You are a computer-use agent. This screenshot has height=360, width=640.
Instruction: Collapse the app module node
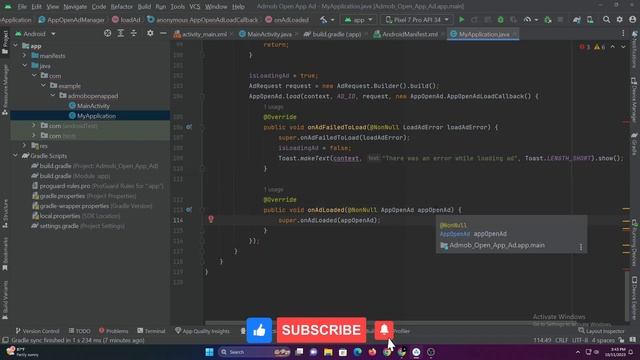[16, 46]
